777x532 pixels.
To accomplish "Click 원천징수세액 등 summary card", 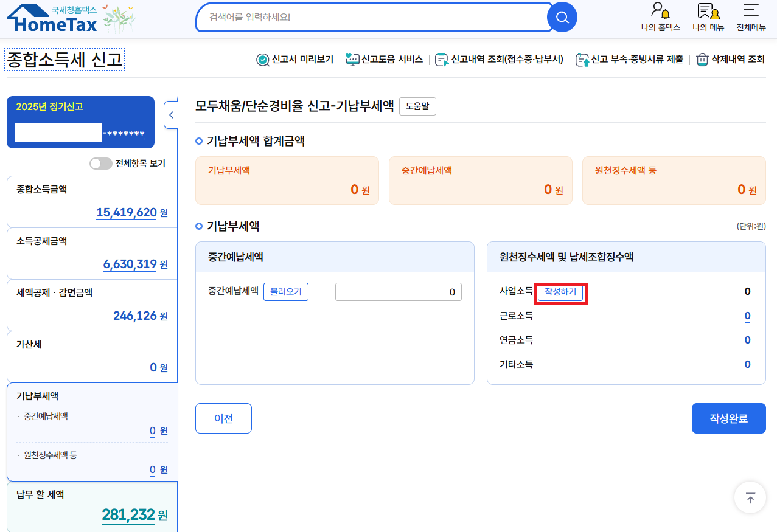I will (674, 181).
